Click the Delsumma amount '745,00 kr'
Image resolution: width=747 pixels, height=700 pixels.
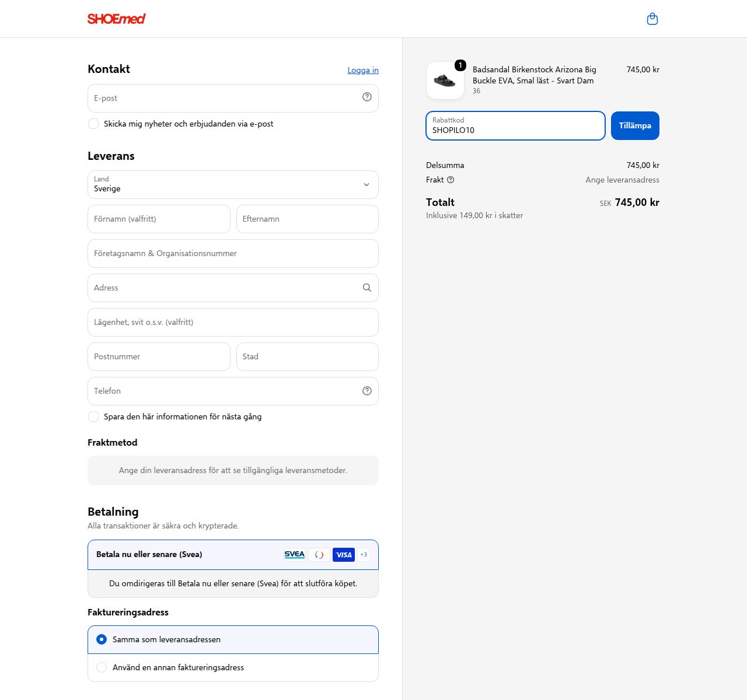pyautogui.click(x=643, y=165)
